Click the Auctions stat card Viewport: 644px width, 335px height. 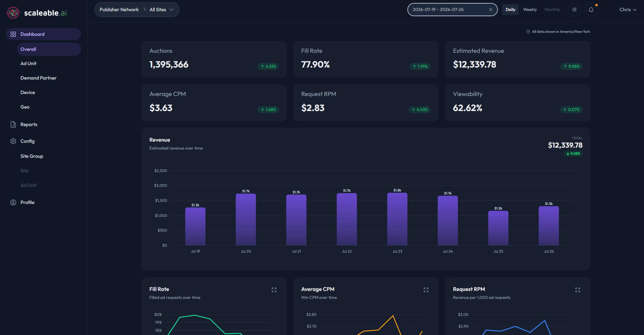click(214, 59)
